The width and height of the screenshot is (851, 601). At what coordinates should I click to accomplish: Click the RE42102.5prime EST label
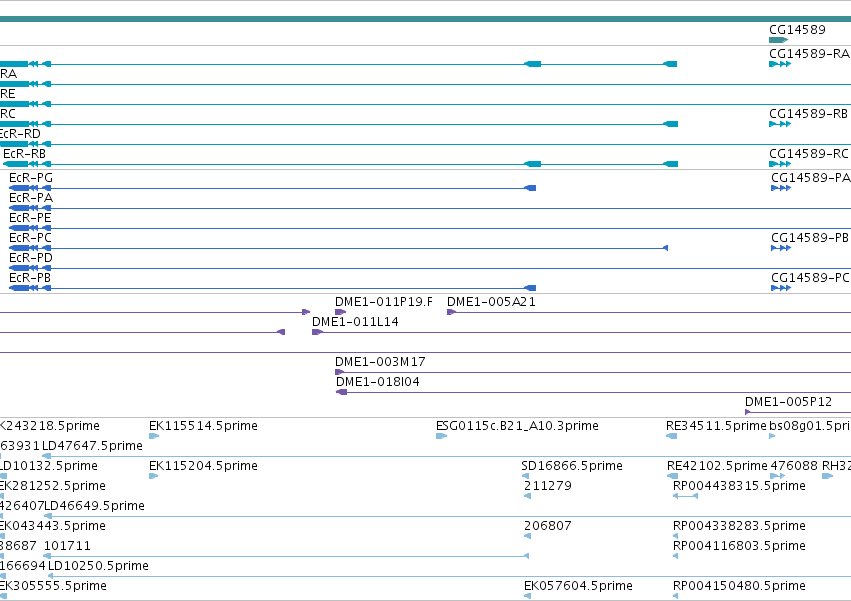click(717, 466)
